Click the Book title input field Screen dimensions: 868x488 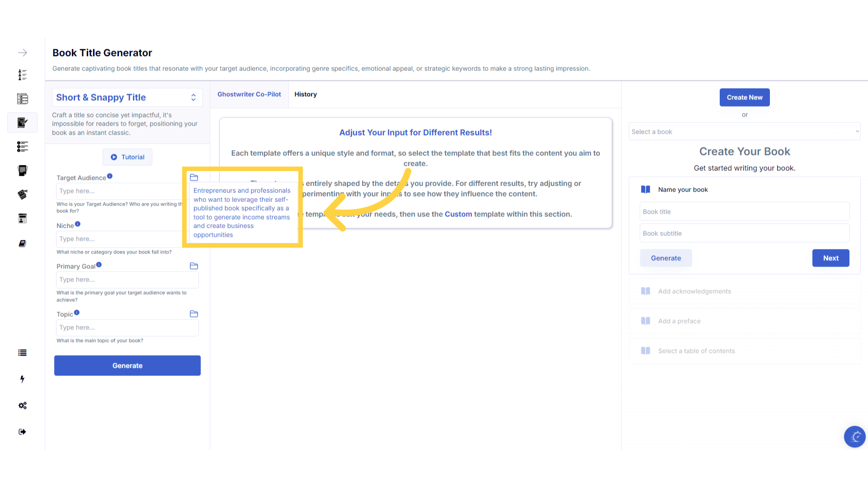click(x=744, y=212)
